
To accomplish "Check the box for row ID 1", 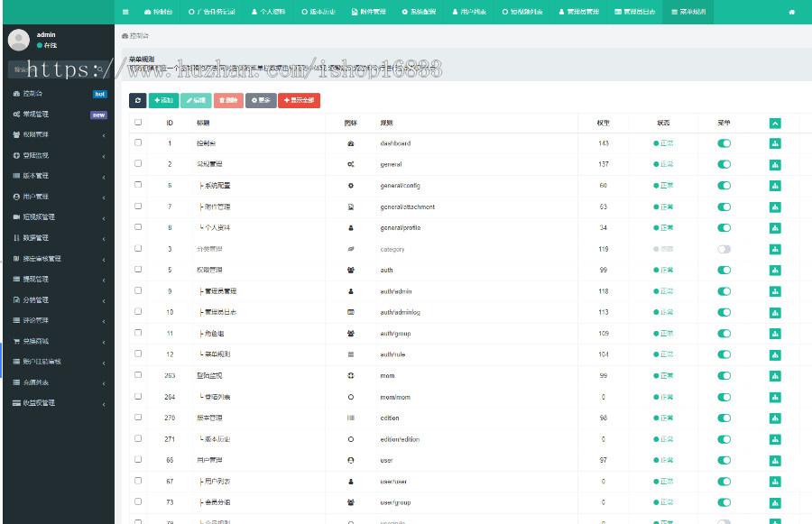I will 138,142.
